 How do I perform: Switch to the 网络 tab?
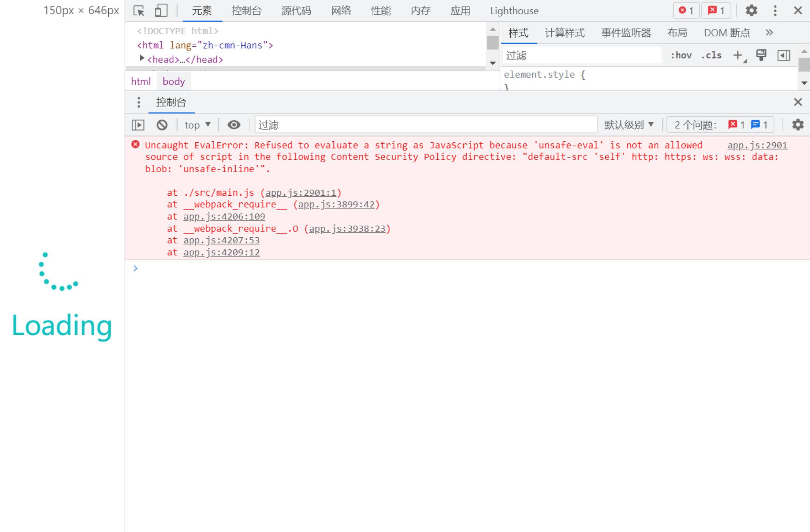[341, 11]
